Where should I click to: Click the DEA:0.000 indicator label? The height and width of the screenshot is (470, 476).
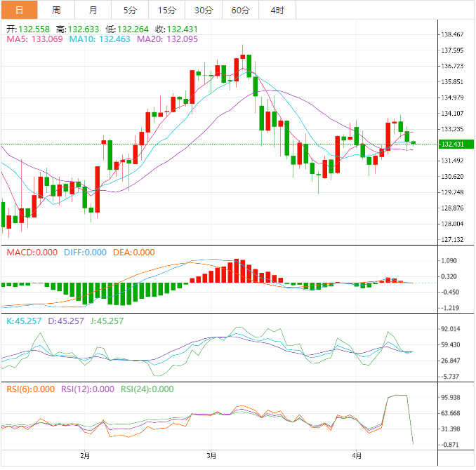pos(134,253)
